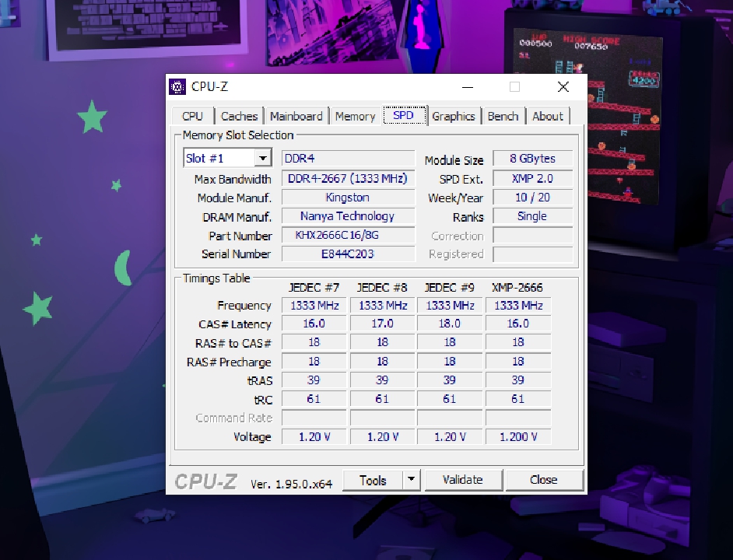The image size is (733, 560).
Task: Click JEDEC #7 CAS# Latency 16.0 cell
Action: pos(314,324)
